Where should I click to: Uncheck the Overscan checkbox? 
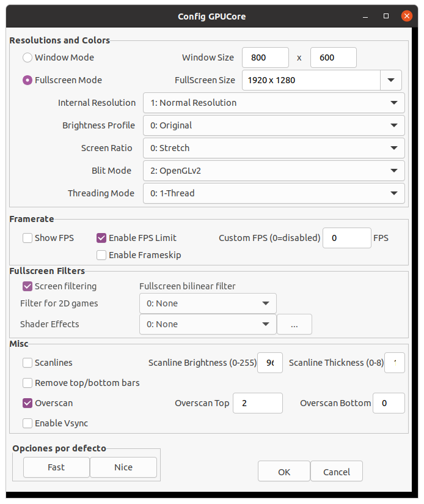pos(27,403)
